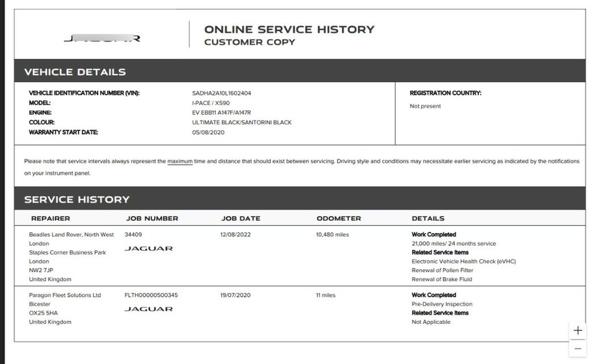
Task: Click the Online Service History title
Action: [x=289, y=30]
